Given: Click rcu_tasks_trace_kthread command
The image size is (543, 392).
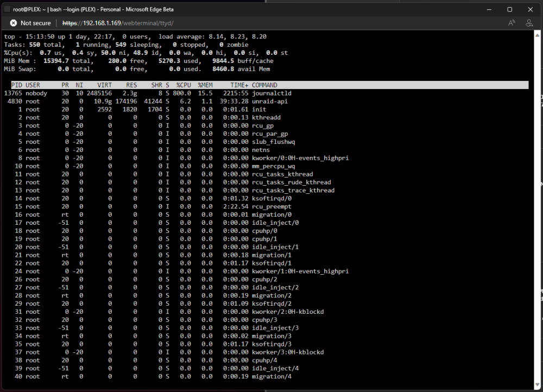Looking at the screenshot, I should [293, 191].
